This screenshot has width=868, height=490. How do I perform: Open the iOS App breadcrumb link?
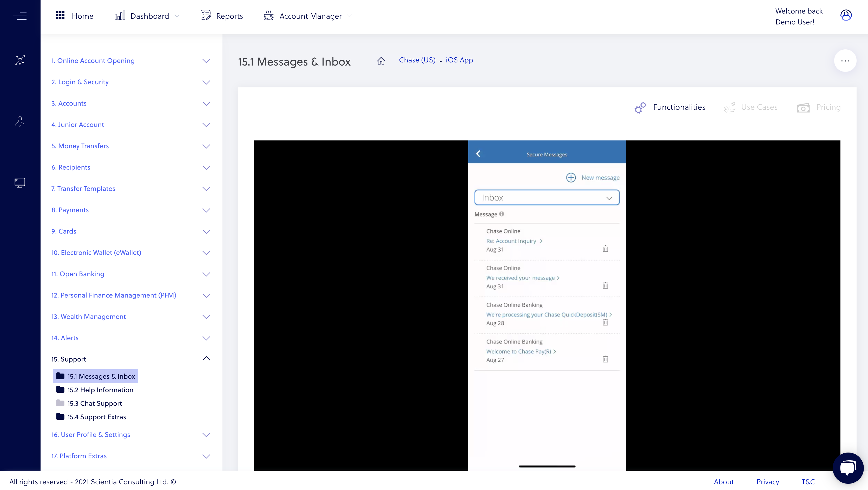(x=459, y=60)
